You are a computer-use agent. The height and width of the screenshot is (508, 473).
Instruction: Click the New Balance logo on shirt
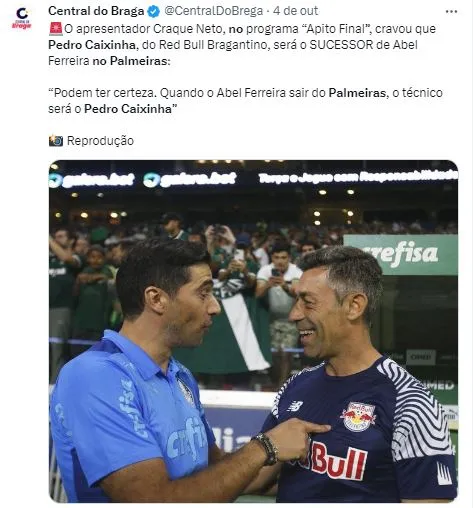click(x=295, y=406)
